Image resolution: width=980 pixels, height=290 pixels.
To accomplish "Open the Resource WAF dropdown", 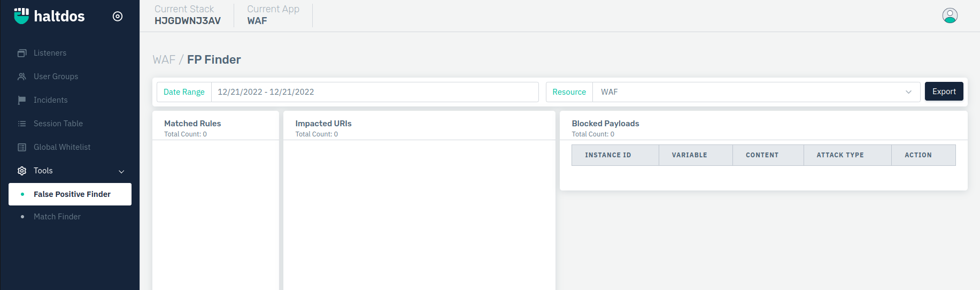I will (x=756, y=92).
